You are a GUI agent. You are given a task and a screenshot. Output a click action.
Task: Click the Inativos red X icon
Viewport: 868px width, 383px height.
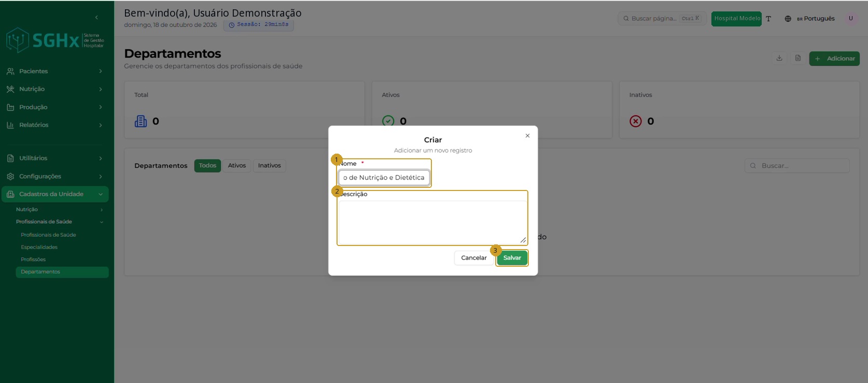(x=636, y=121)
